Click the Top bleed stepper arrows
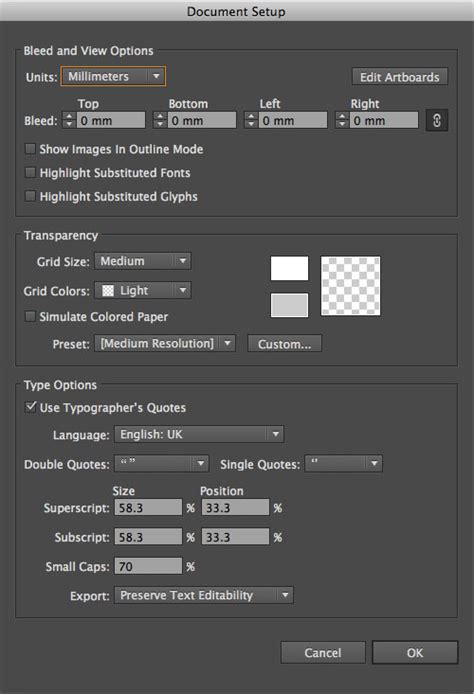The width and height of the screenshot is (474, 694). coord(69,120)
